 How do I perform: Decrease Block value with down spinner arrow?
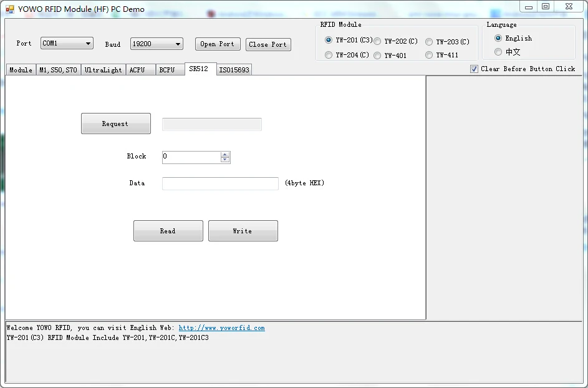pos(225,160)
